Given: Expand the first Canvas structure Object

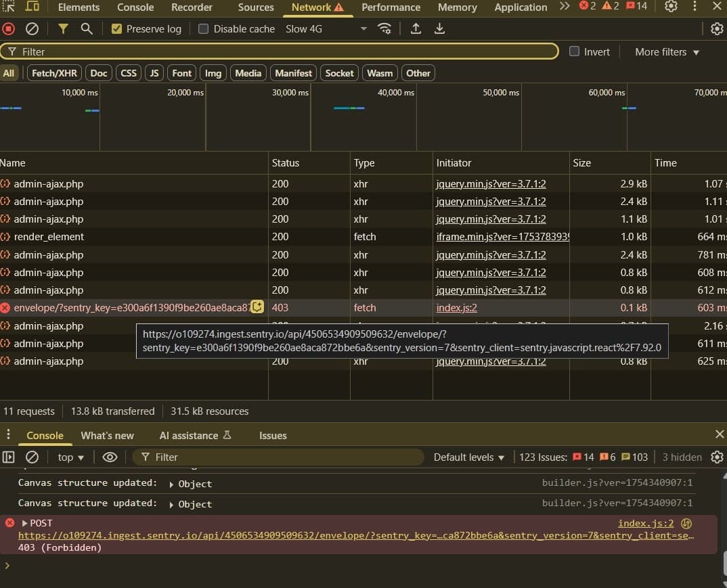Looking at the screenshot, I should coord(171,484).
